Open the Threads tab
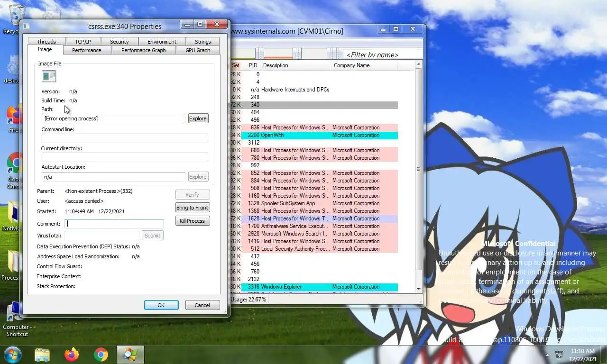The width and height of the screenshot is (607, 364). (x=46, y=42)
